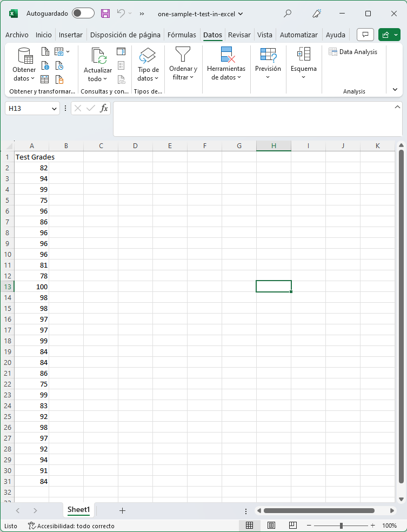Open the Fórmulas ribbon tab

[x=182, y=35]
